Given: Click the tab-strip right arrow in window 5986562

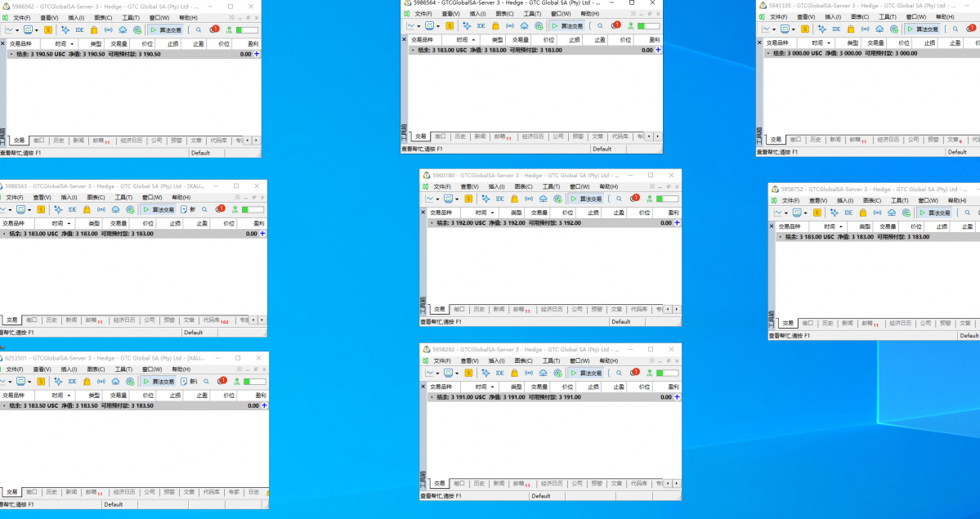Looking at the screenshot, I should (256, 141).
